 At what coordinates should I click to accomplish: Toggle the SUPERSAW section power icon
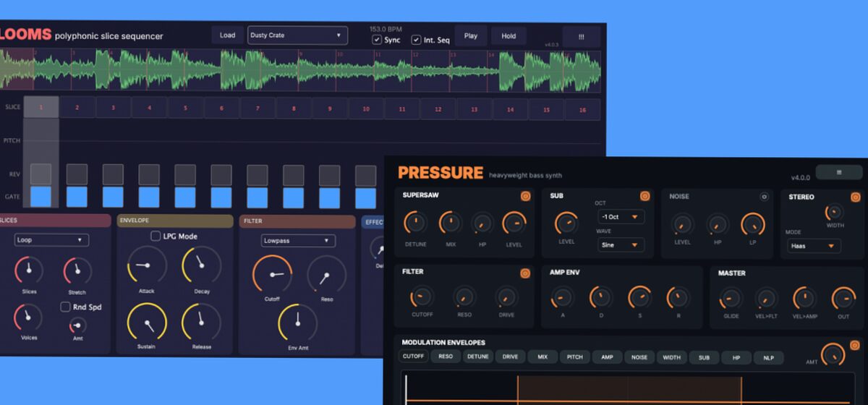(x=526, y=196)
